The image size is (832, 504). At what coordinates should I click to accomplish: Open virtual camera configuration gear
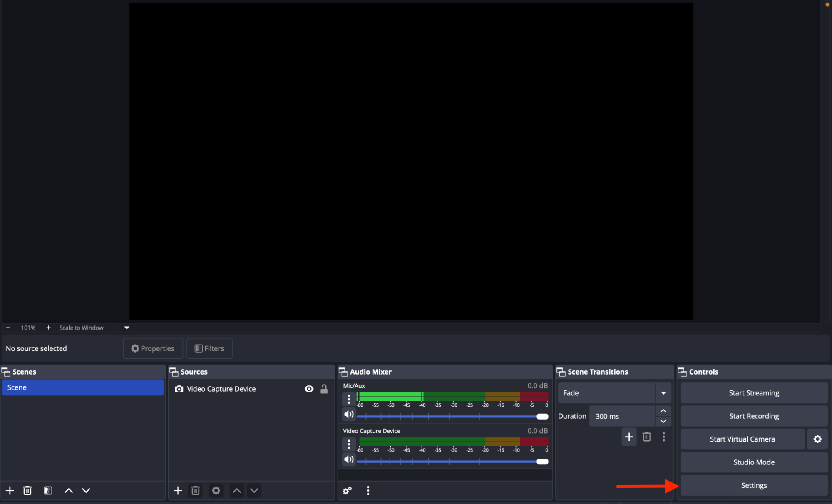[x=817, y=439]
